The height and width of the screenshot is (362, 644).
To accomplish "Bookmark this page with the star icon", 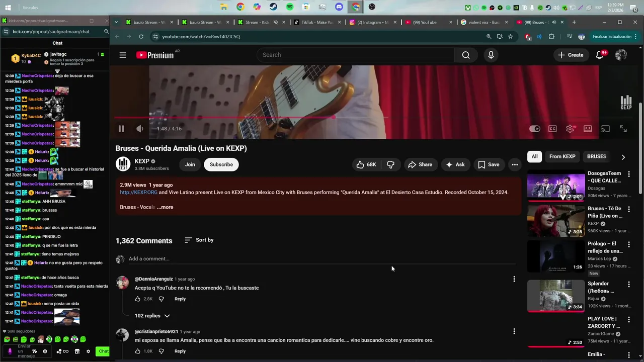I will (x=511, y=37).
